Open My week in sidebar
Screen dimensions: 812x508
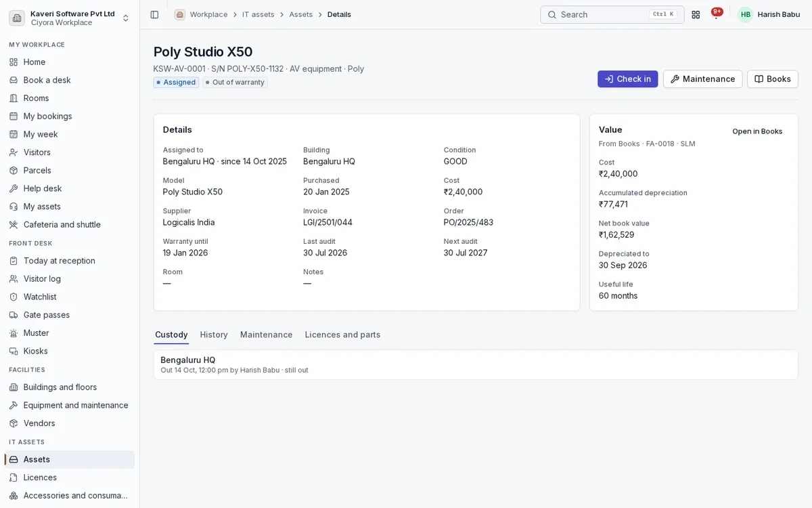69,134
